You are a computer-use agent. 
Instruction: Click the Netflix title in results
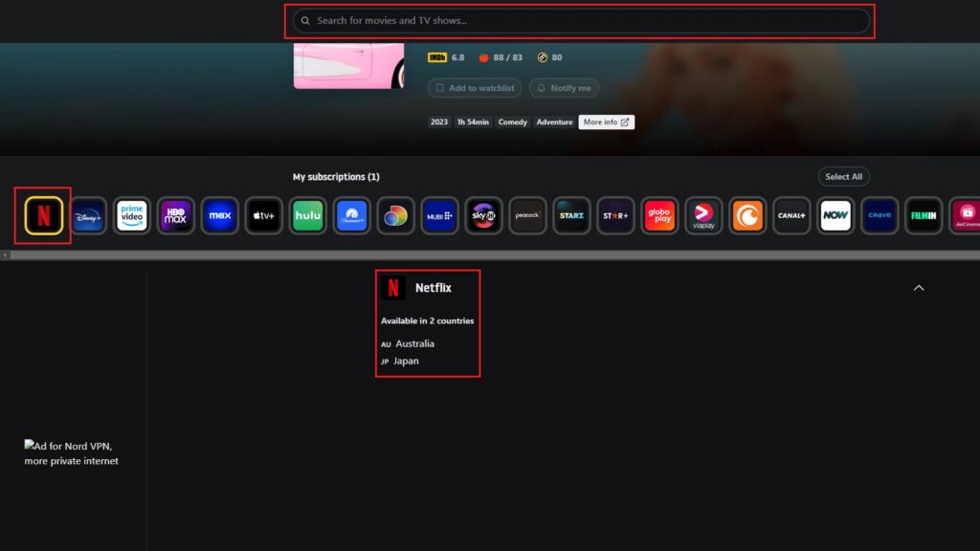[434, 288]
